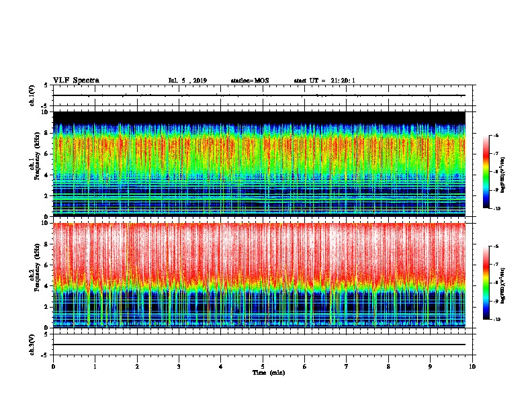Click time axis tick label "3"
The height and width of the screenshot is (411, 532).
(179, 367)
